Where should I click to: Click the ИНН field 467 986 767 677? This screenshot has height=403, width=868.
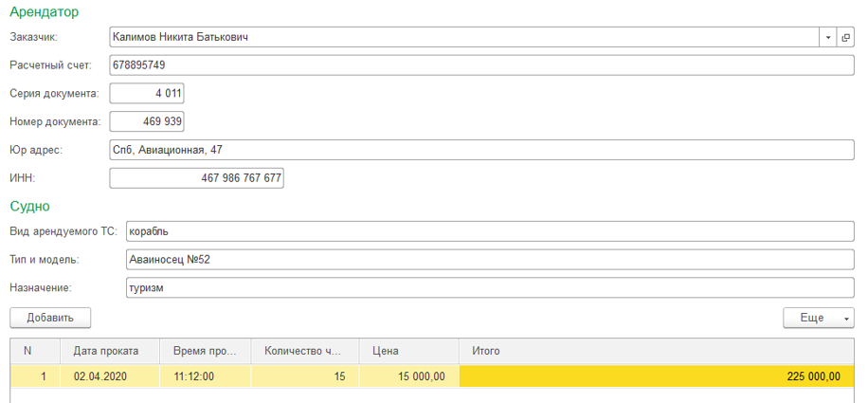coord(196,178)
